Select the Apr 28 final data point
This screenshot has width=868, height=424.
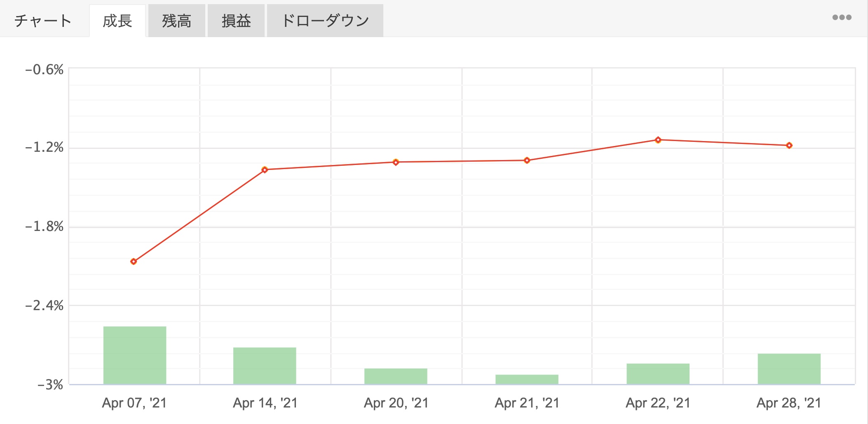pyautogui.click(x=789, y=145)
